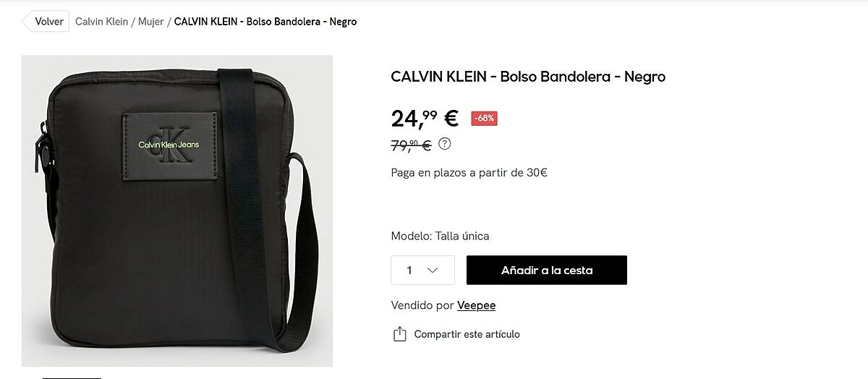
Task: Click the 24,99 € current price
Action: pyautogui.click(x=425, y=117)
